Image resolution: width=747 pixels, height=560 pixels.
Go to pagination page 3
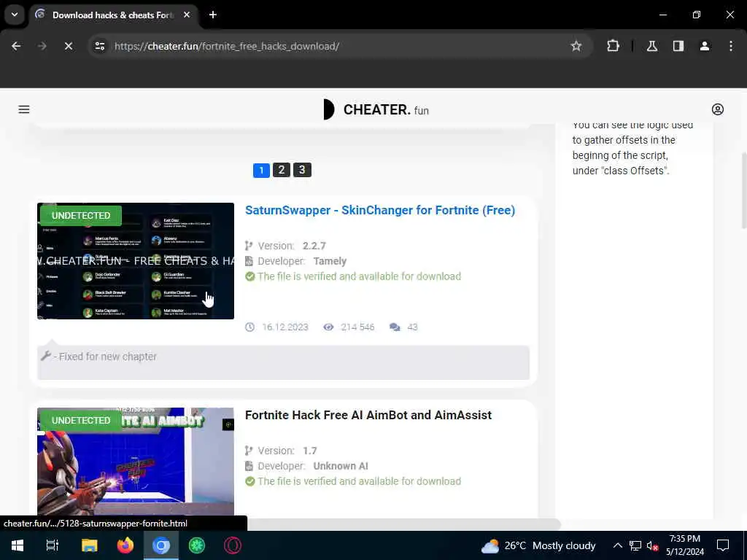point(302,170)
